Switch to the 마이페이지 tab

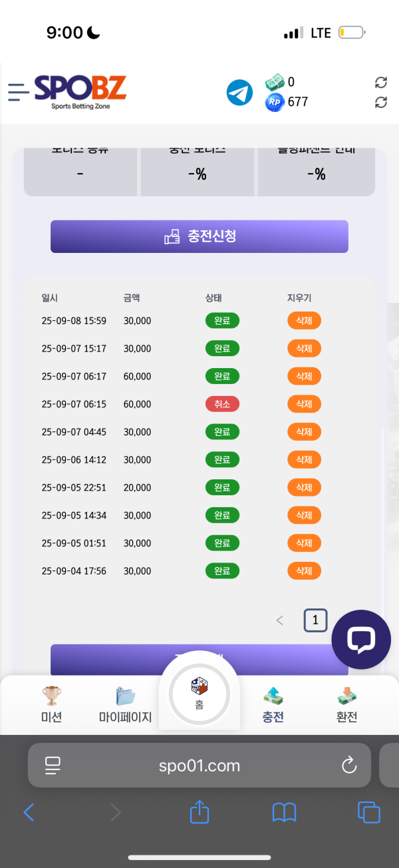click(125, 704)
